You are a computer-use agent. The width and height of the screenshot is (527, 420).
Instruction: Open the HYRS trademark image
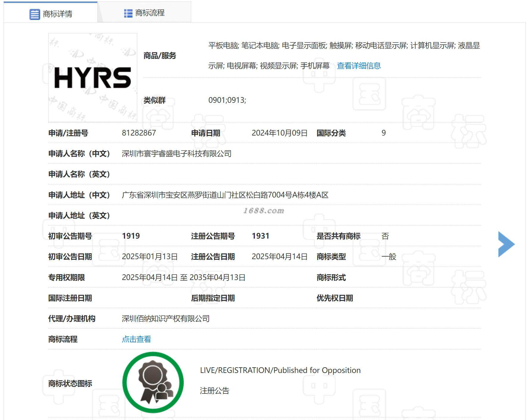tap(93, 77)
